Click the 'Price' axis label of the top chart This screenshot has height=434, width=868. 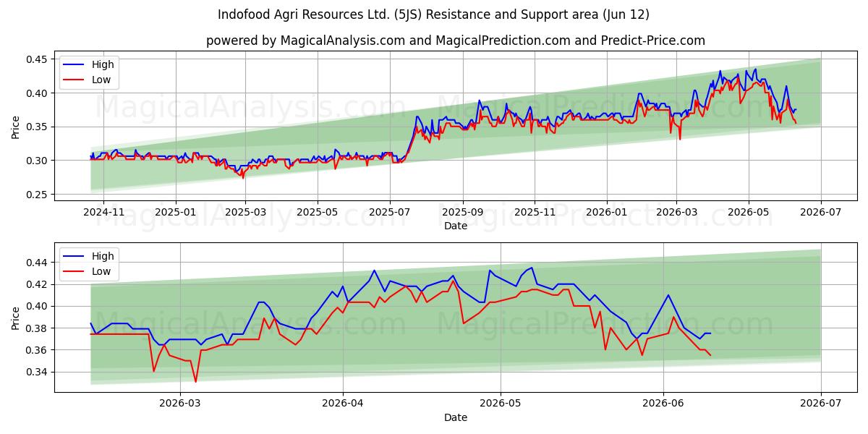pyautogui.click(x=16, y=127)
